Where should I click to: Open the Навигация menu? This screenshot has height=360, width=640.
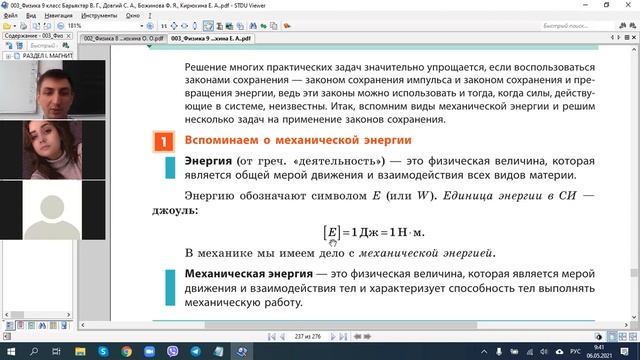coord(58,16)
